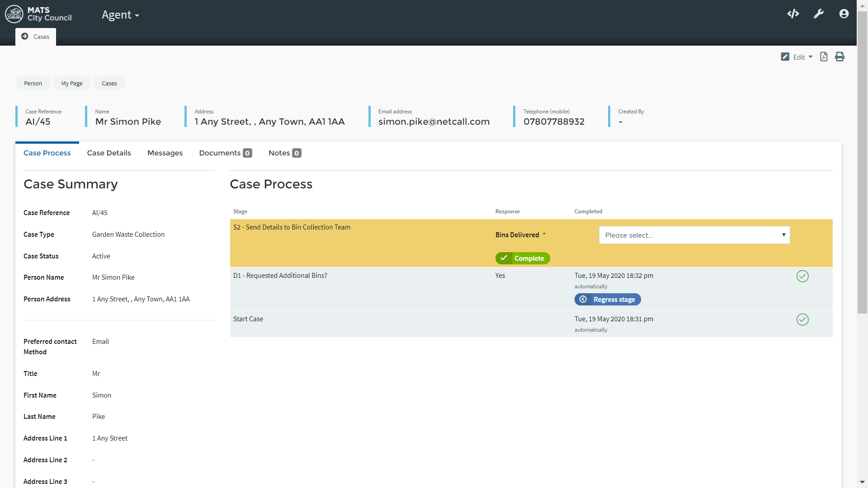Click green checkmark for Start Case

[x=802, y=319]
